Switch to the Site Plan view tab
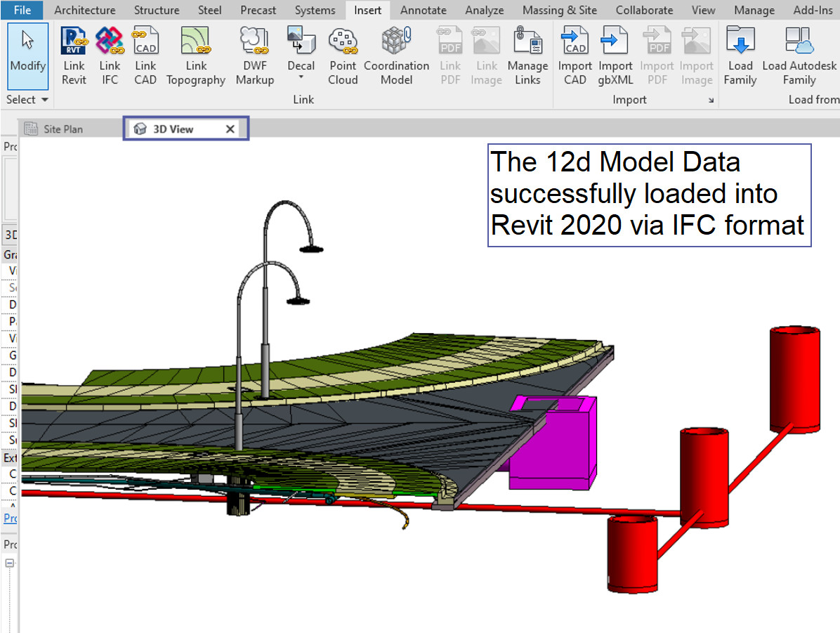Viewport: 840px width, 633px height. (63, 129)
